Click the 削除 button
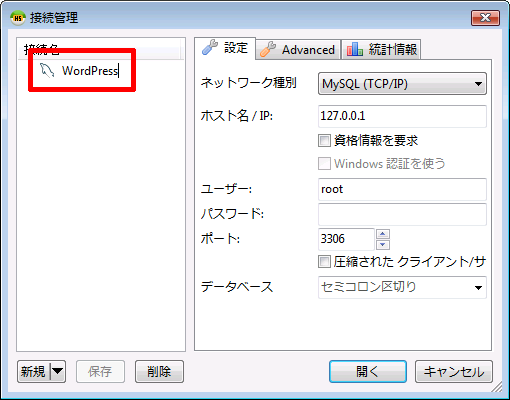510x400 pixels. click(159, 371)
